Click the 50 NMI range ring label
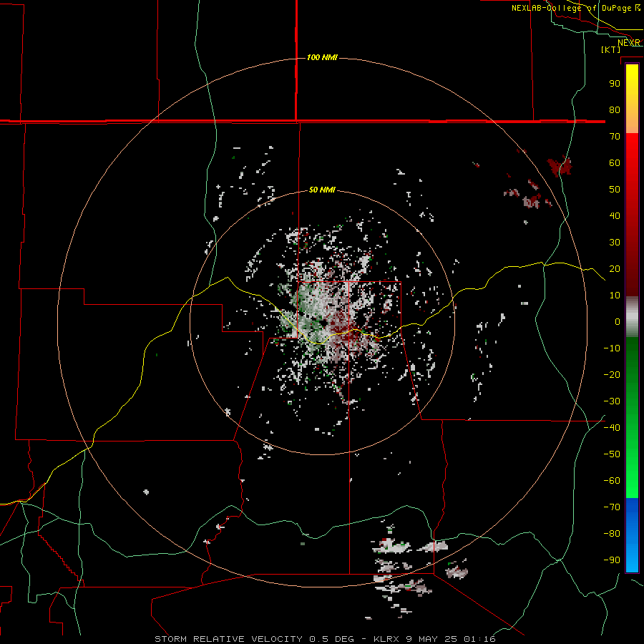 coord(322,190)
